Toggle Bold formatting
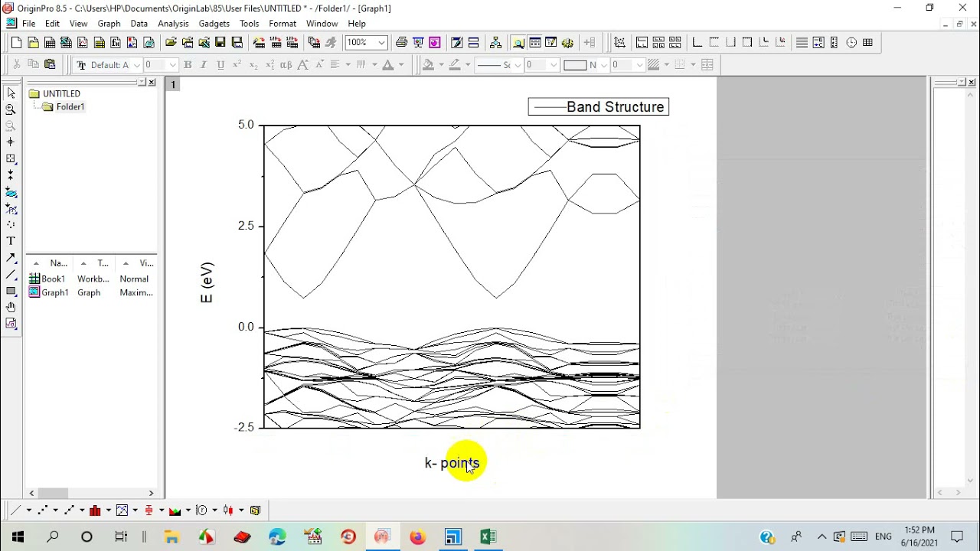Screen dimensions: 980x551 coord(188,65)
